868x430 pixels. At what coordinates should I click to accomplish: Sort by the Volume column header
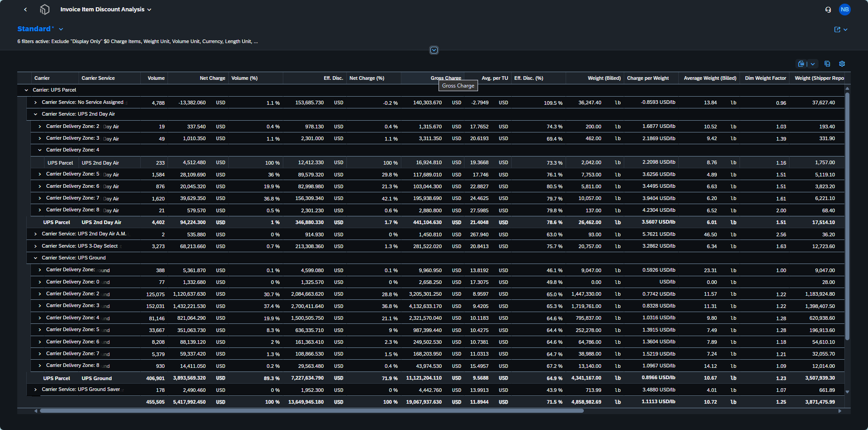click(154, 78)
